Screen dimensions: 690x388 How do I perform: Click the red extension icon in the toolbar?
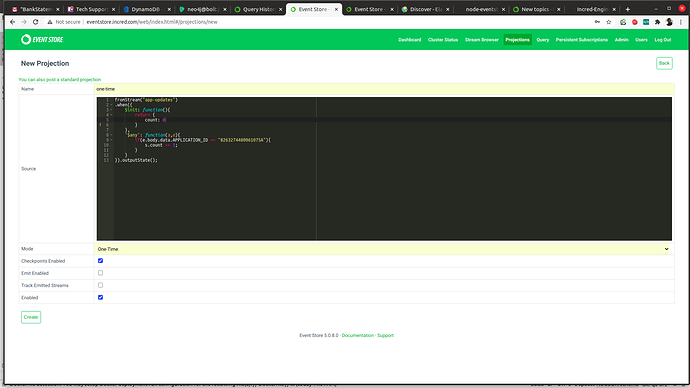635,22
